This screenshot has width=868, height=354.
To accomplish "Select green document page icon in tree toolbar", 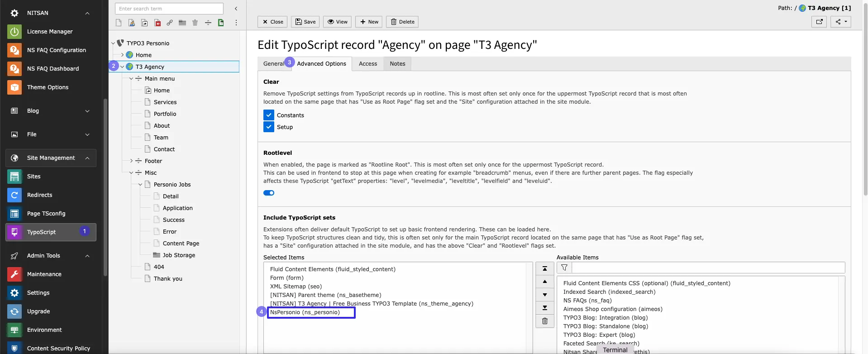I will click(221, 23).
